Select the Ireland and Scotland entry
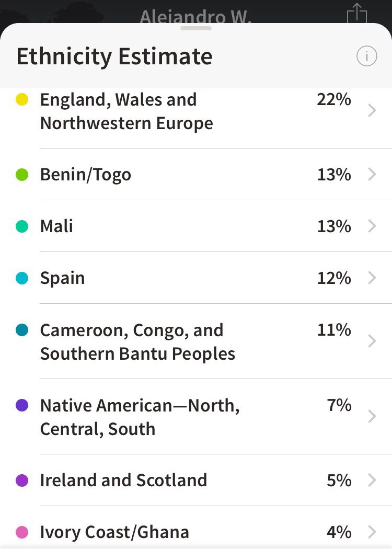The width and height of the screenshot is (392, 549). pyautogui.click(x=196, y=480)
